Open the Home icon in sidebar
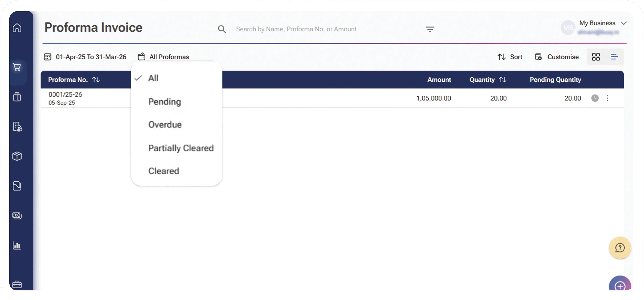 17,28
